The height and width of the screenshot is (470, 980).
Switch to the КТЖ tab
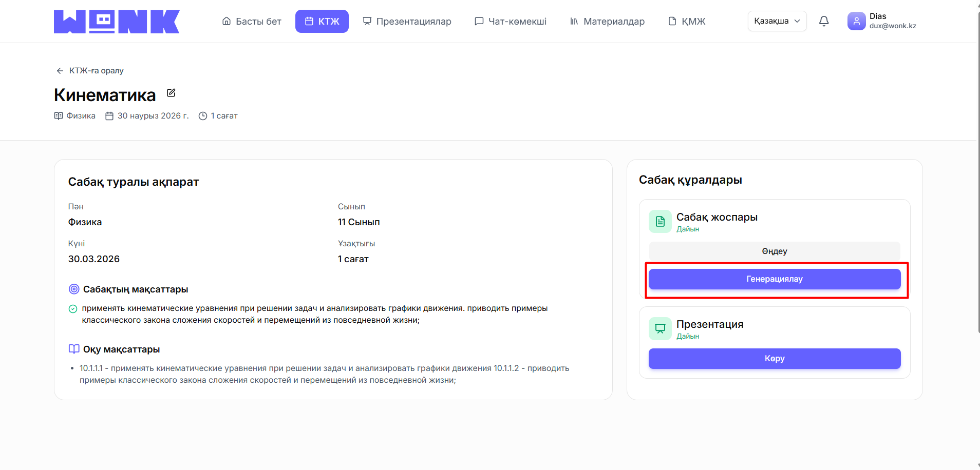click(x=322, y=21)
